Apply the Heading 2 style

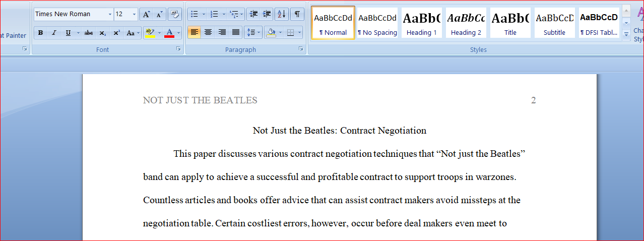point(466,23)
